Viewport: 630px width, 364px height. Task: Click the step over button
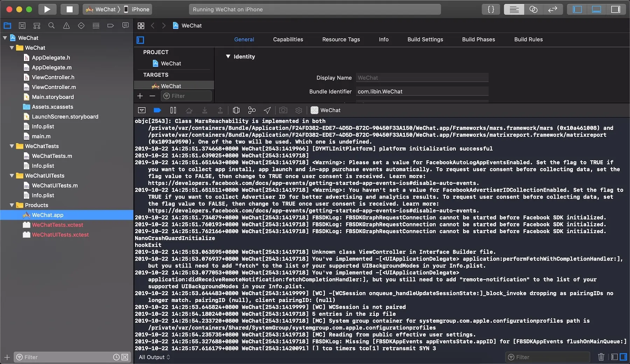pos(189,110)
